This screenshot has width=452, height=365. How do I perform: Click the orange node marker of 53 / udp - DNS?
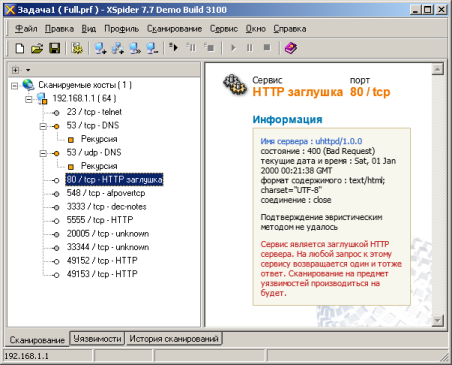(56, 153)
